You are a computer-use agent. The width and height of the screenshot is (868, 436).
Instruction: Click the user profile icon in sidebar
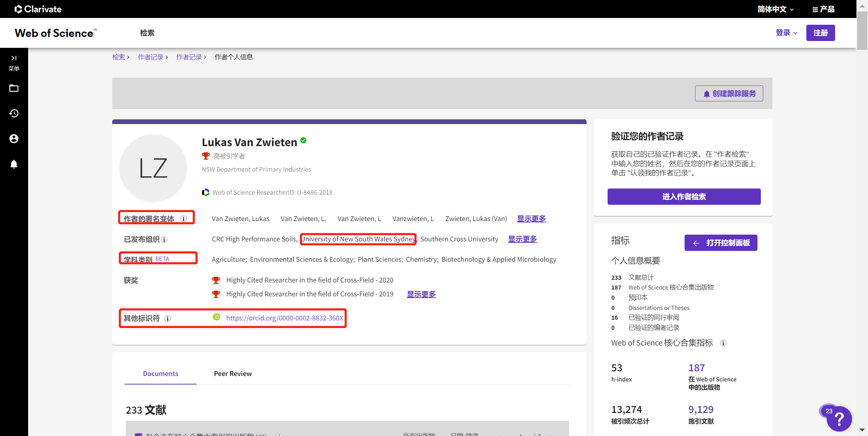click(x=14, y=139)
